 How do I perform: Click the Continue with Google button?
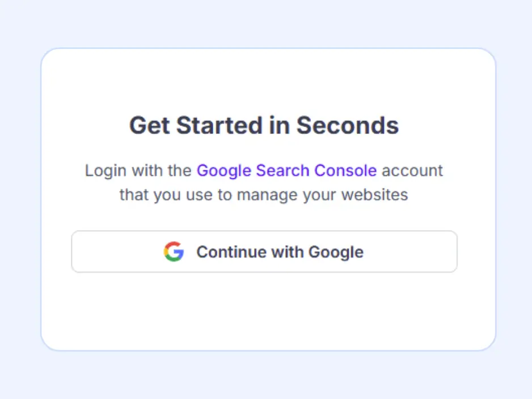point(264,251)
